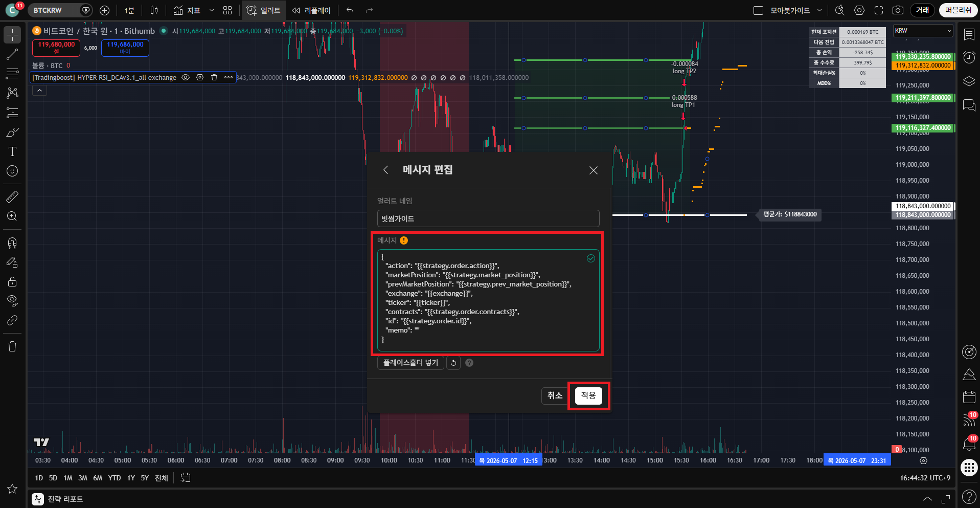
Task: Change the 1분 chart interval
Action: coord(129,10)
